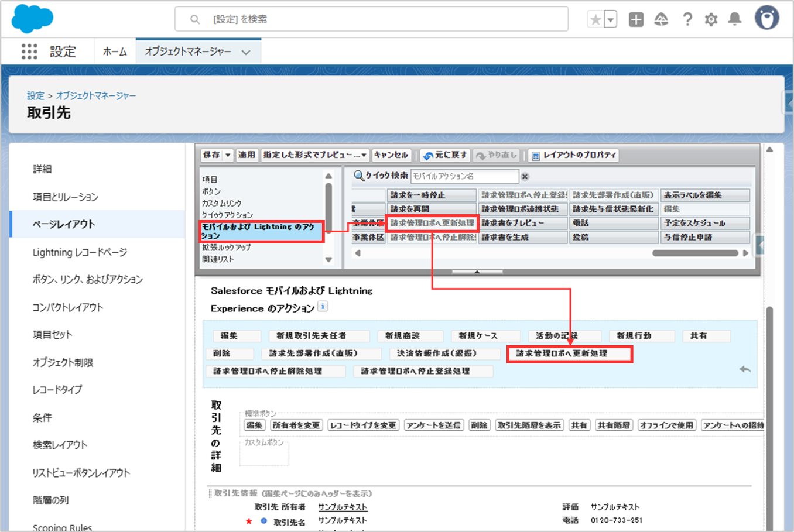The width and height of the screenshot is (794, 532).
Task: Switch to the ホーム tab
Action: [x=115, y=52]
